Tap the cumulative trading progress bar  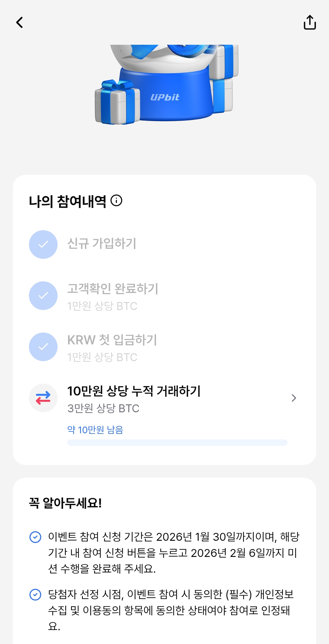coord(177,442)
